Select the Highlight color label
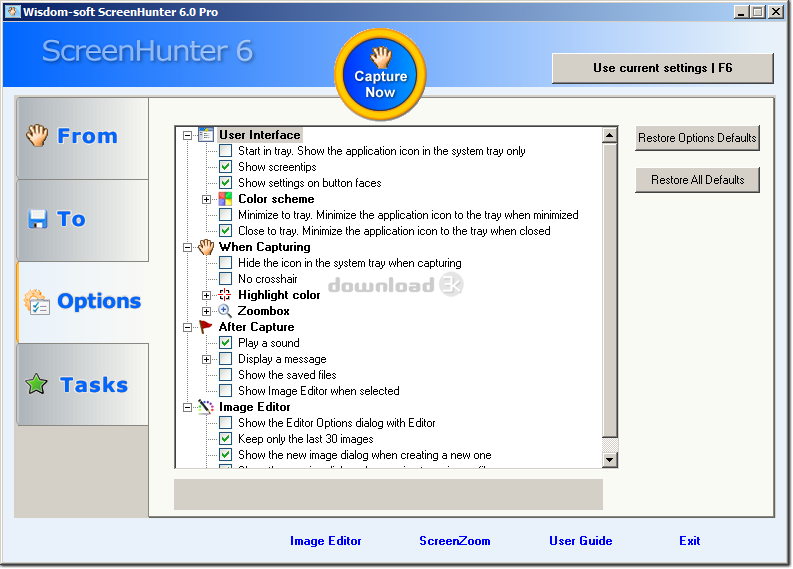Viewport: 793px width, 569px height. [x=279, y=295]
